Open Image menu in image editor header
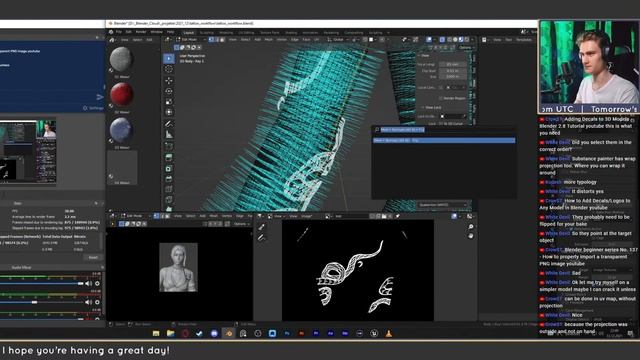Viewport: 640px width, 360px height. (x=307, y=216)
